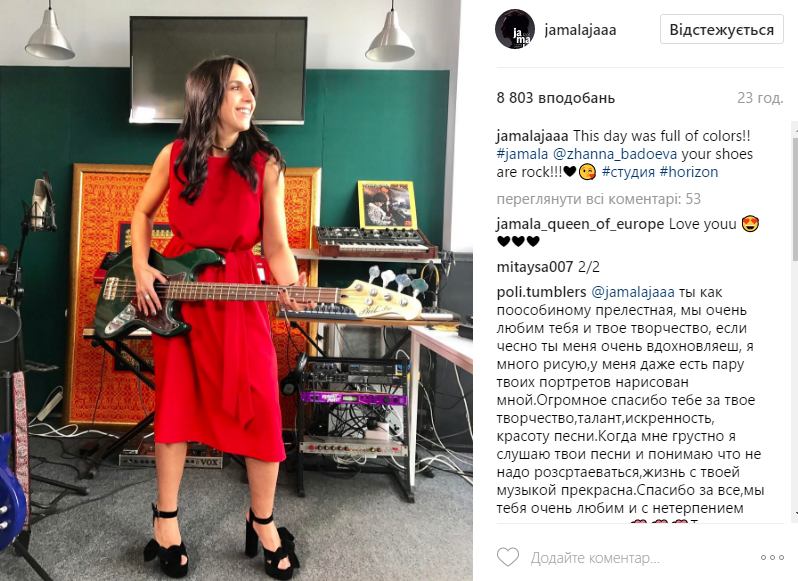This screenshot has width=798, height=581.
Task: Open jamalajaaa profile from header username
Action: pyautogui.click(x=580, y=30)
